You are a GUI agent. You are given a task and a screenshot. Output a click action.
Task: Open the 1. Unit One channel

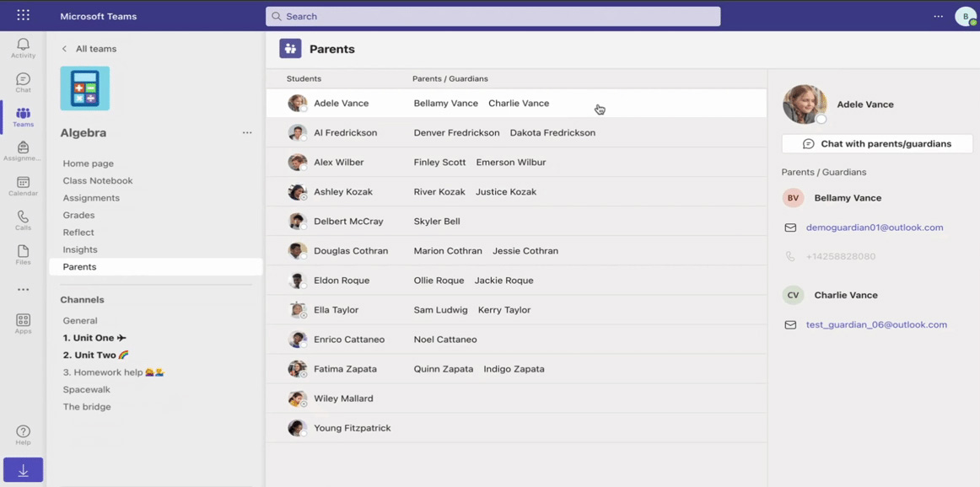(x=94, y=338)
